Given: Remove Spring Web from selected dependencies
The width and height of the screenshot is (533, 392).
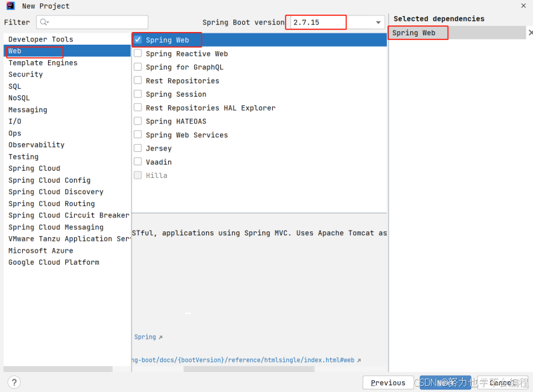Looking at the screenshot, I should pyautogui.click(x=530, y=33).
